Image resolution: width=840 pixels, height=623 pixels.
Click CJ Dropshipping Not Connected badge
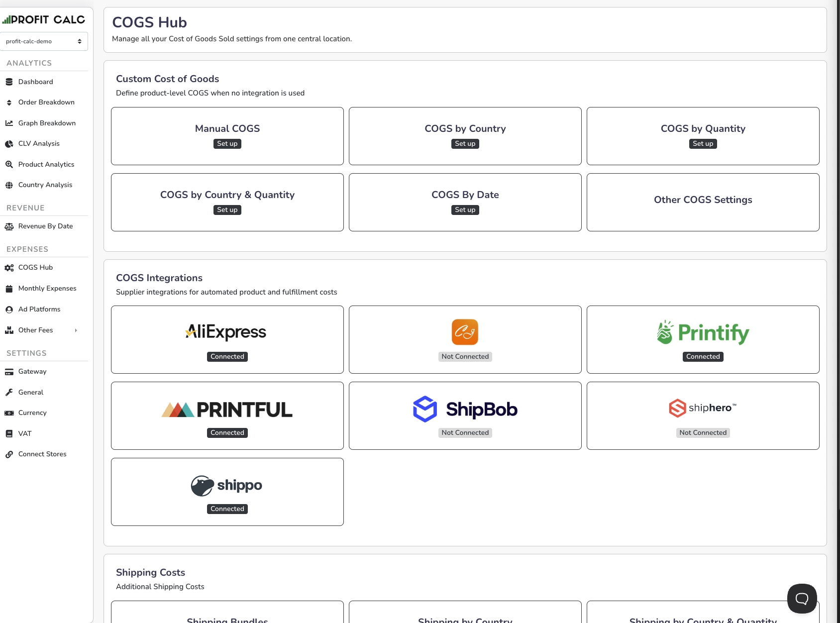pos(465,357)
